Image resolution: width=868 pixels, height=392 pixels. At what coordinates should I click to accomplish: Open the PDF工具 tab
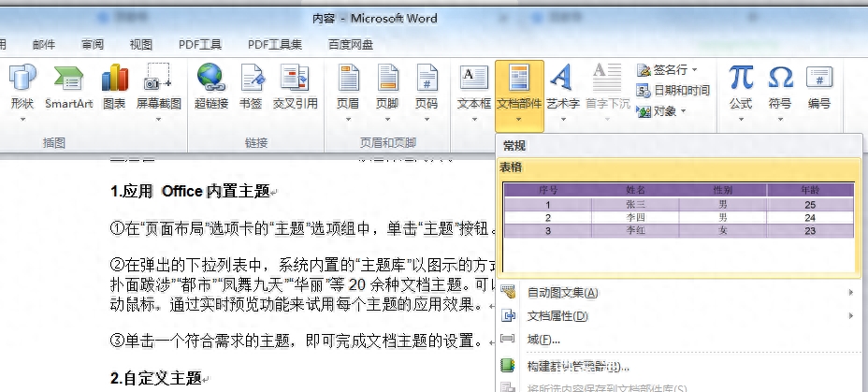point(200,45)
